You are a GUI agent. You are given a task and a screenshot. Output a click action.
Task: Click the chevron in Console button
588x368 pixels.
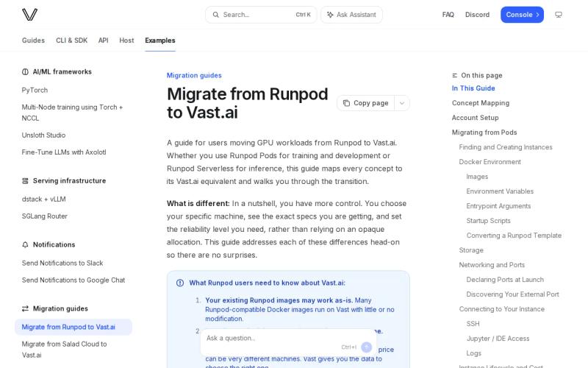click(x=537, y=15)
